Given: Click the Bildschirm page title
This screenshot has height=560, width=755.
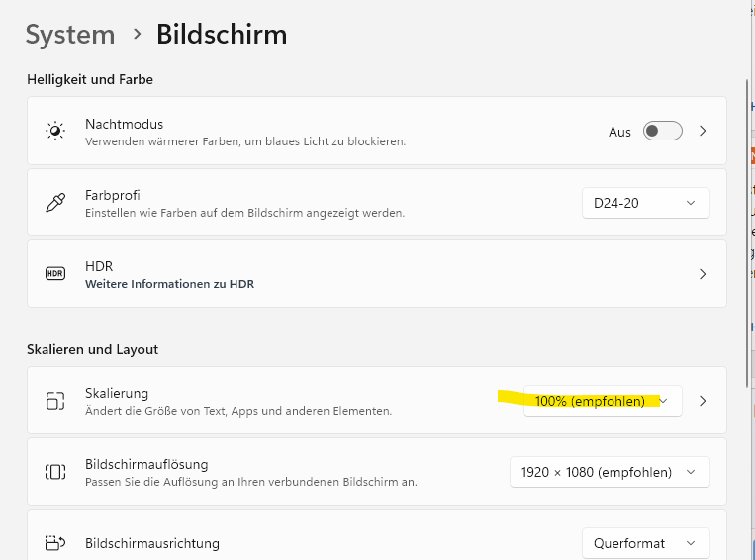Looking at the screenshot, I should pyautogui.click(x=222, y=35).
